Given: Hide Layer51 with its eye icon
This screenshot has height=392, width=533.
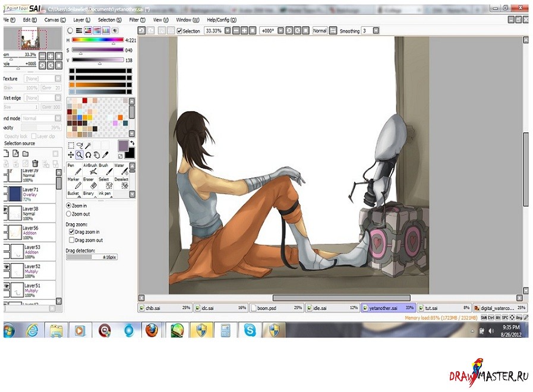Looking at the screenshot, I should [6, 286].
